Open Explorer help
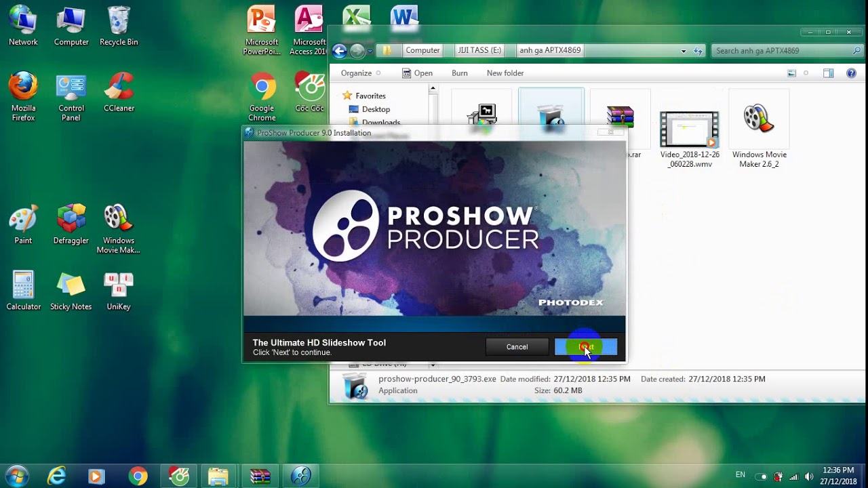The image size is (868, 488). (852, 73)
